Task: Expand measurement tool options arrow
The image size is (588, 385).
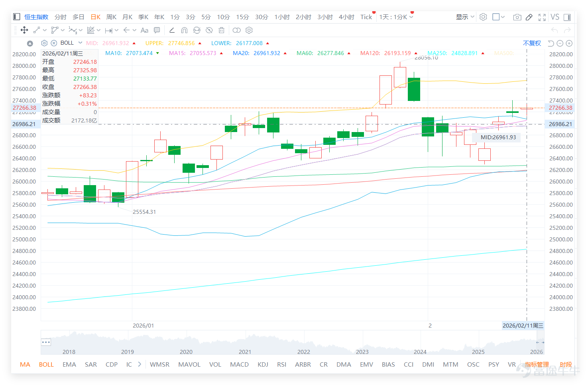Action: click(x=98, y=30)
